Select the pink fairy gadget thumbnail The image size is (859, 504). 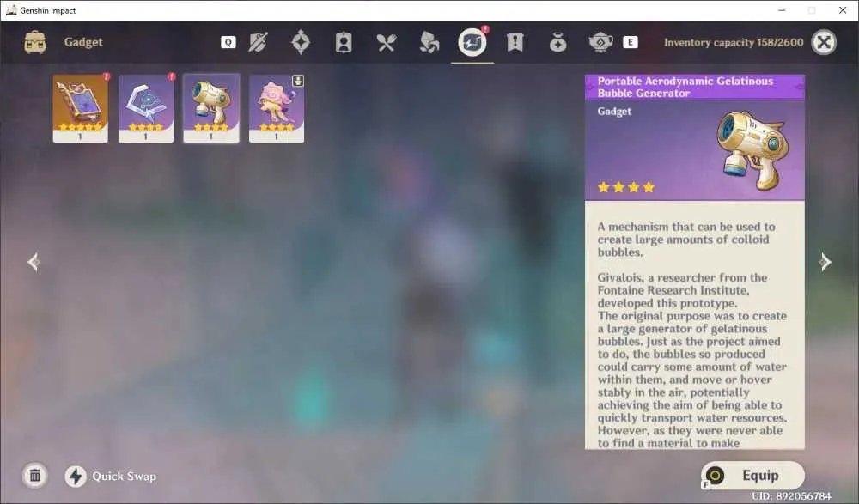[277, 108]
